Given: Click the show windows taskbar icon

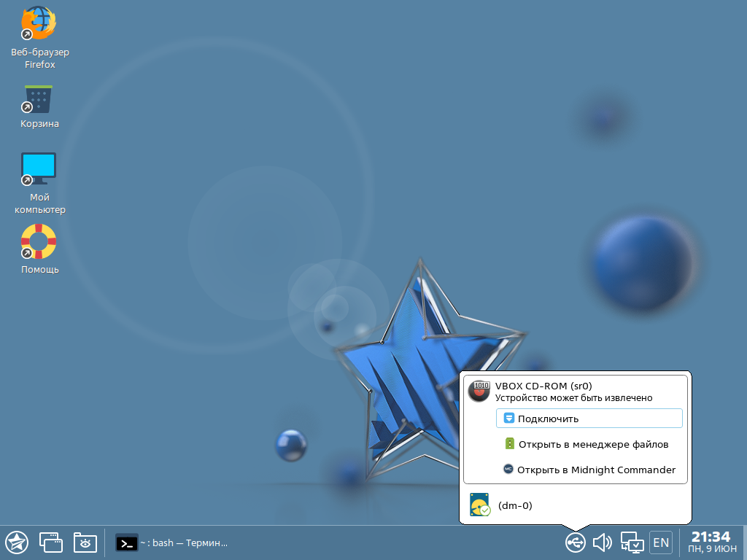Looking at the screenshot, I should 51,542.
